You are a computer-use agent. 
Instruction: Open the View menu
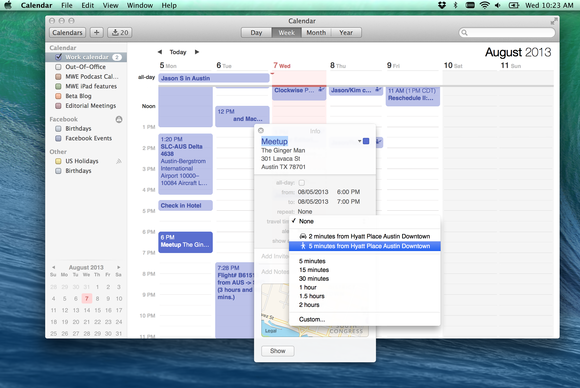110,5
